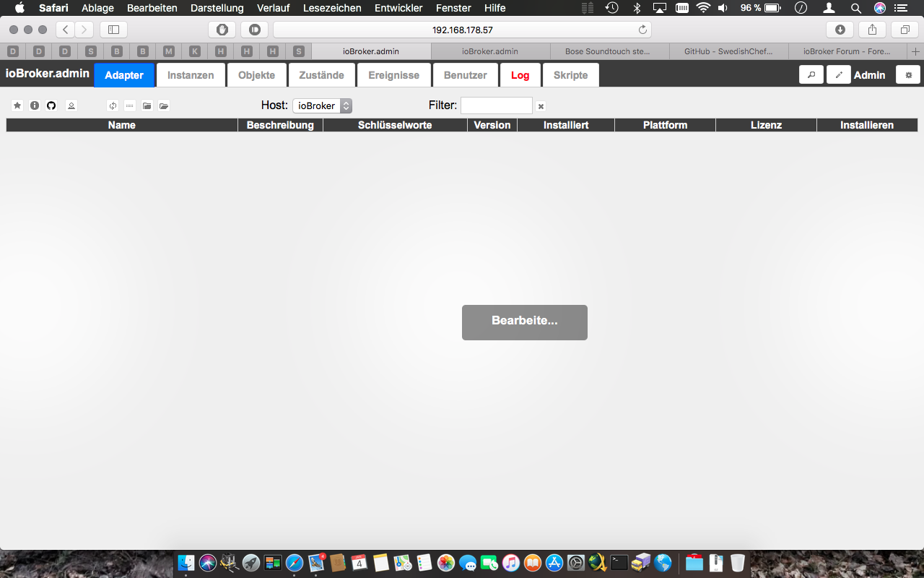Reload page using address bar reload icon

(642, 30)
